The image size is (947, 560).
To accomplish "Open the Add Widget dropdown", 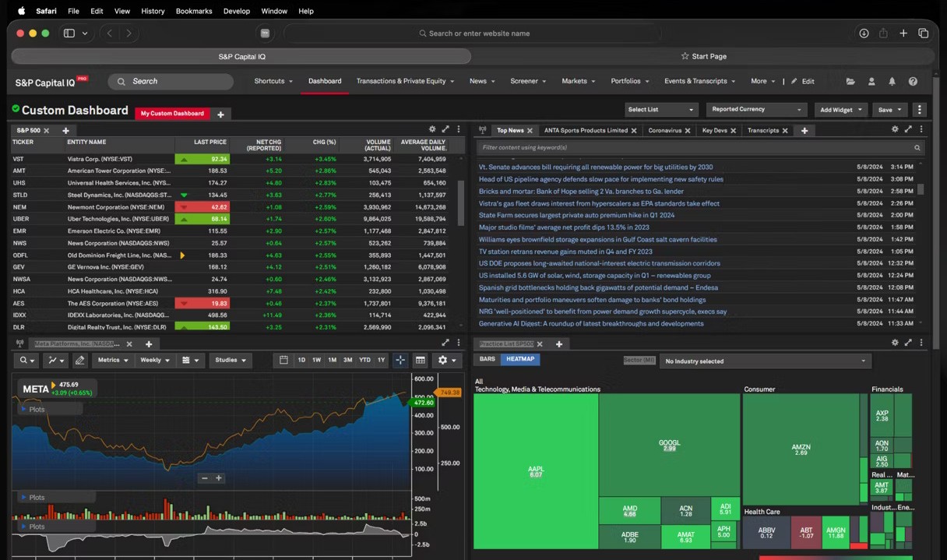I will click(x=840, y=110).
